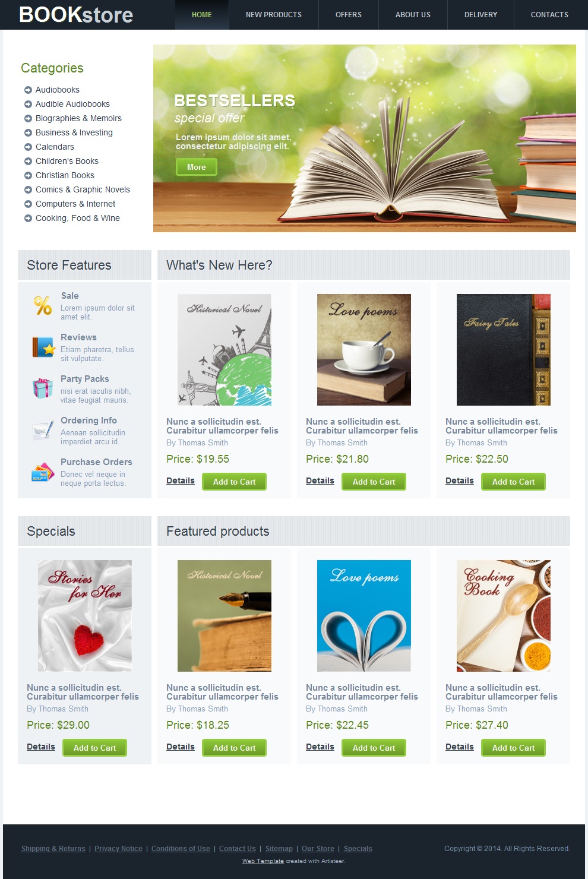588x879 pixels.
Task: Click the Ordering Info pen icon
Action: (43, 430)
